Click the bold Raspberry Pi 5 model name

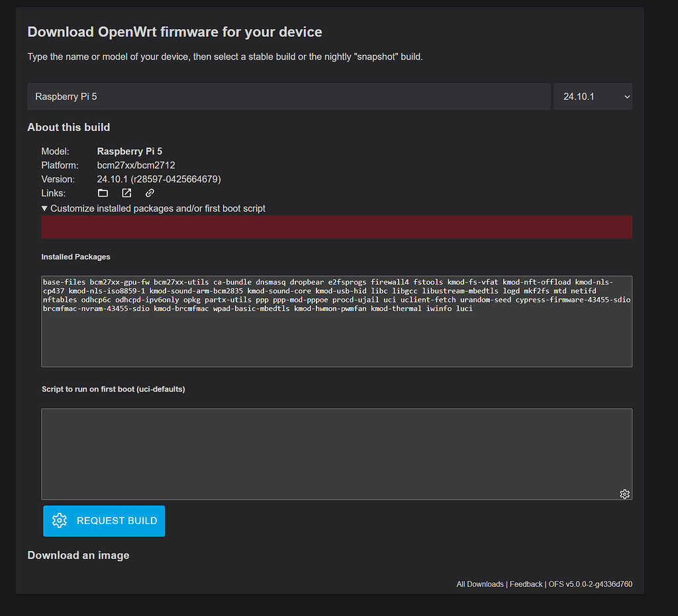129,151
